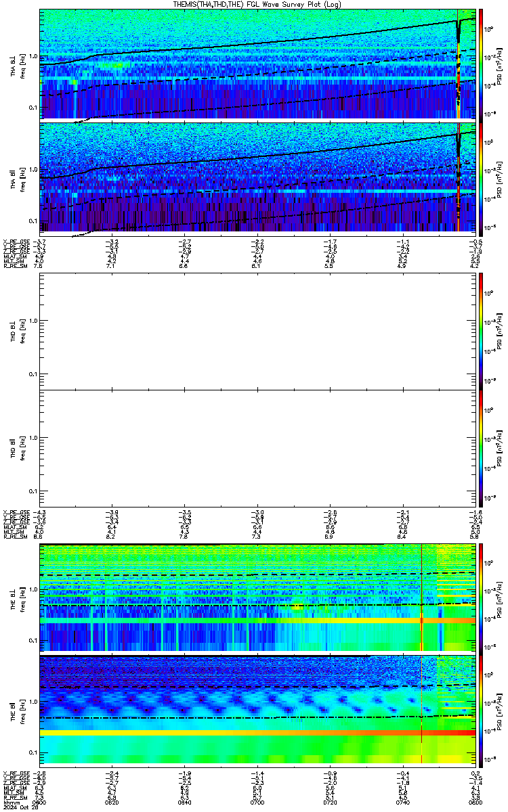
Task: Click the 0620 time tick label
Action: click(112, 802)
